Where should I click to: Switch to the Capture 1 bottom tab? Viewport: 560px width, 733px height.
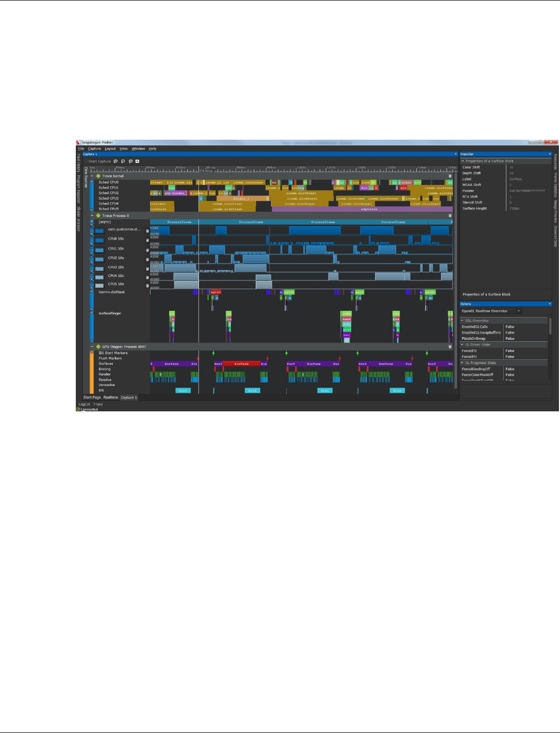(128, 397)
